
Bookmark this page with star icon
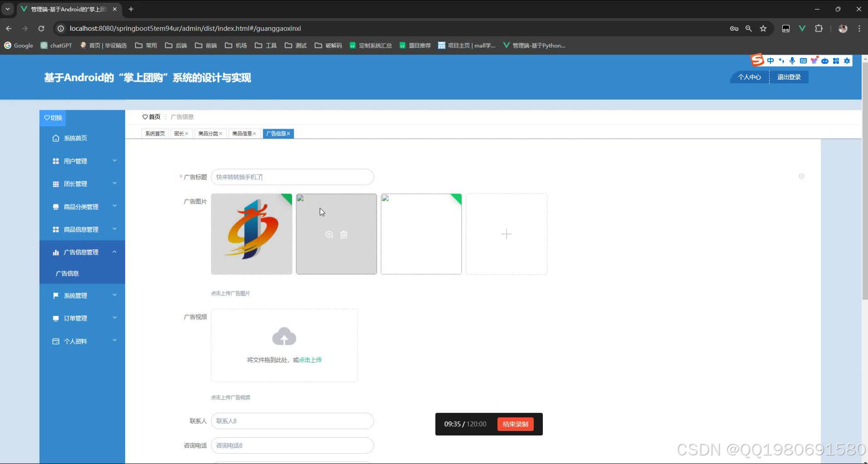pyautogui.click(x=763, y=28)
